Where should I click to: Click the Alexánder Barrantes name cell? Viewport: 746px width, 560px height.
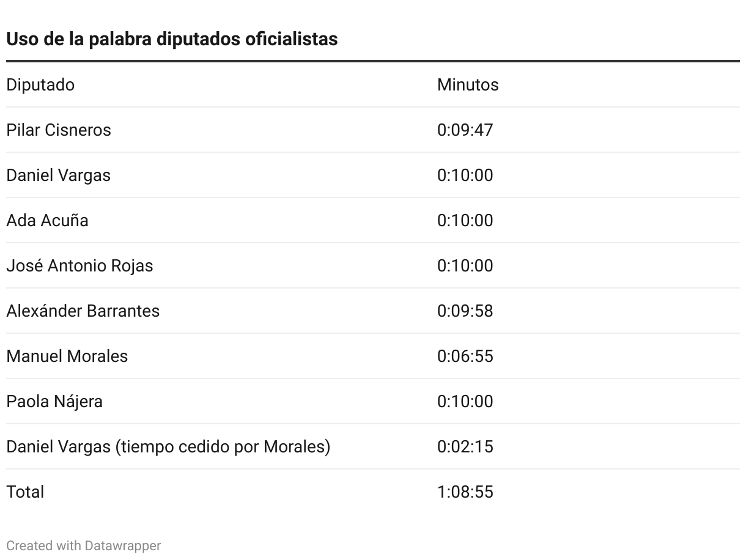pyautogui.click(x=83, y=311)
